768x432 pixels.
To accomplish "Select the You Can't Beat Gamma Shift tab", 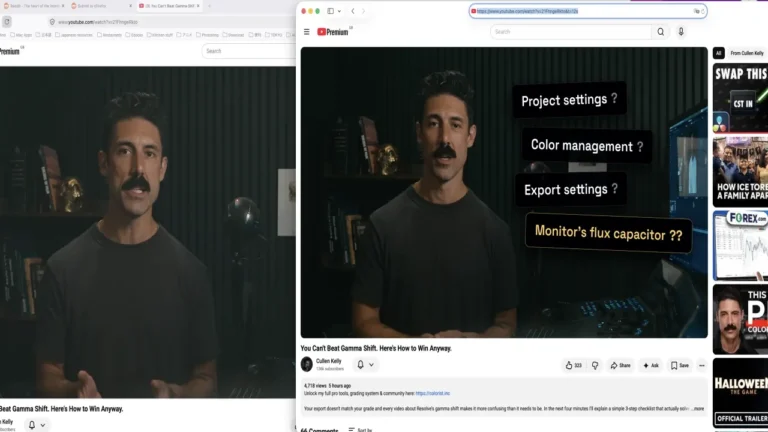I will 167,6.
